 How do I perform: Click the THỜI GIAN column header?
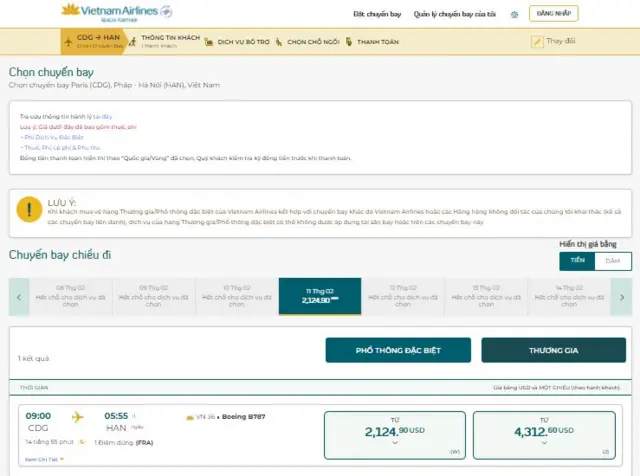point(34,388)
